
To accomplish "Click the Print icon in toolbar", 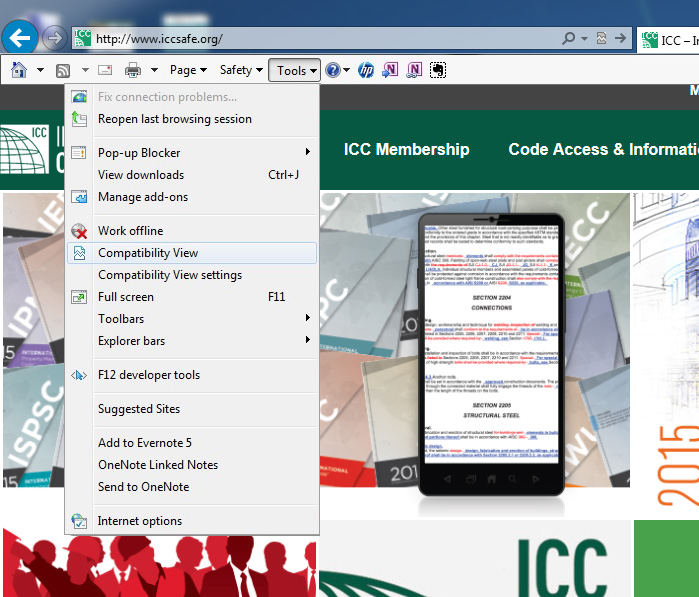I will click(132, 70).
